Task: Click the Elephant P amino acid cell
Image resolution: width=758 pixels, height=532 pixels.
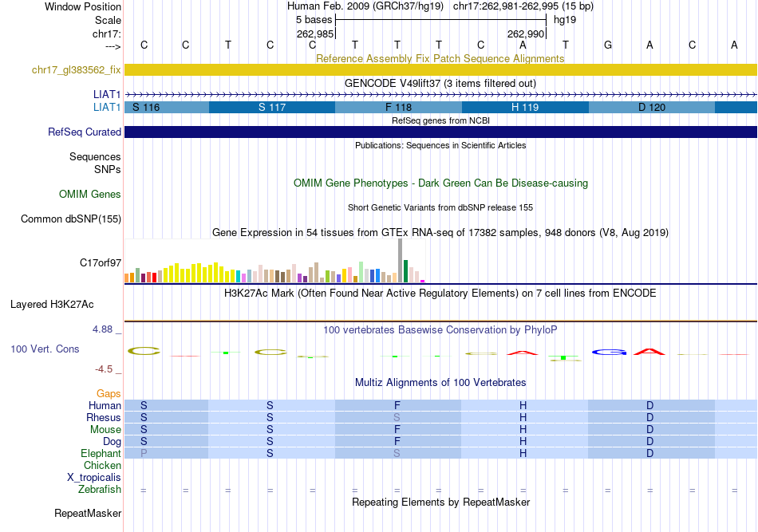Action: [144, 453]
